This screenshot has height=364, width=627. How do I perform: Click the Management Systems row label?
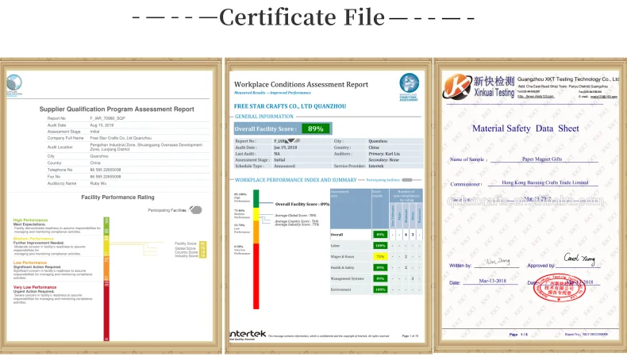347,278
